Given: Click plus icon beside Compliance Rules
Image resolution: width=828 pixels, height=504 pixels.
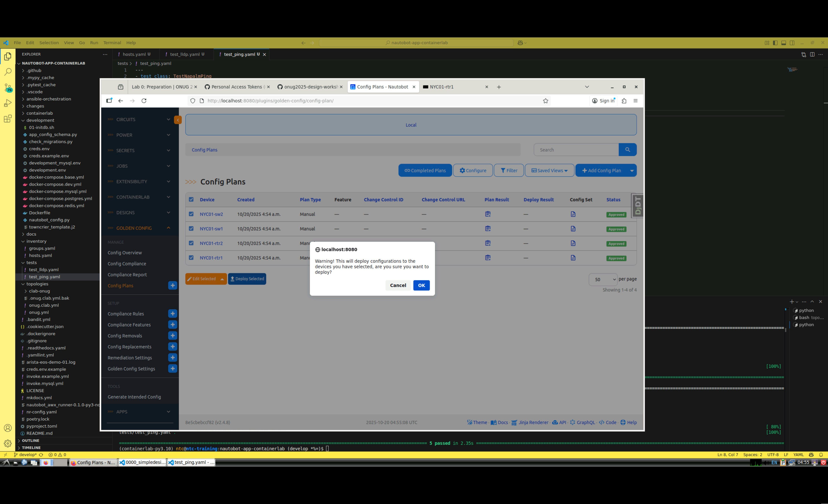Looking at the screenshot, I should (x=172, y=313).
